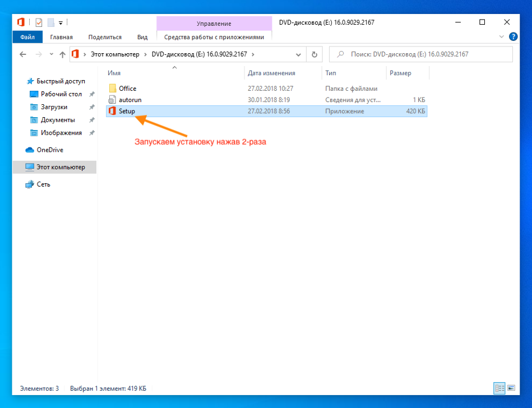Select the Setup application icon

112,111
